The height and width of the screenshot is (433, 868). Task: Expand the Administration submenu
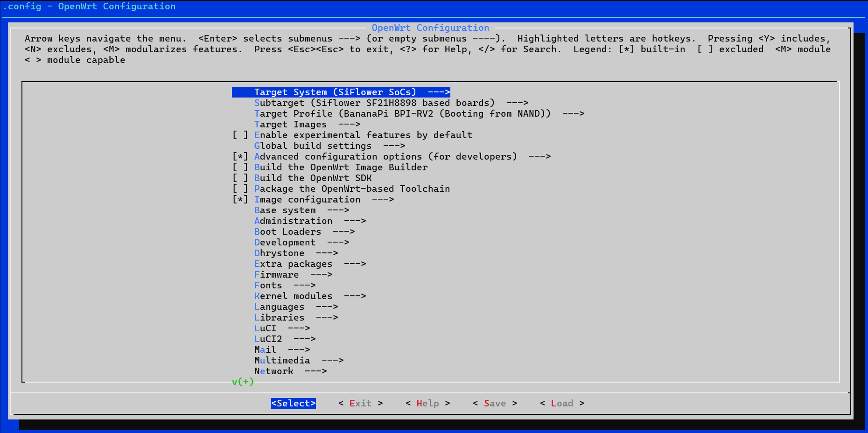310,221
